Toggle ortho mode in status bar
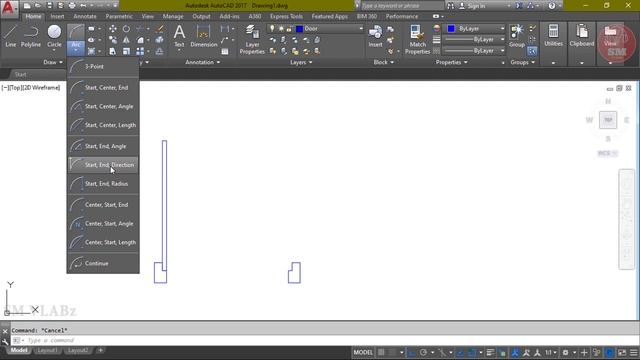640x360 pixels. pos(412,352)
